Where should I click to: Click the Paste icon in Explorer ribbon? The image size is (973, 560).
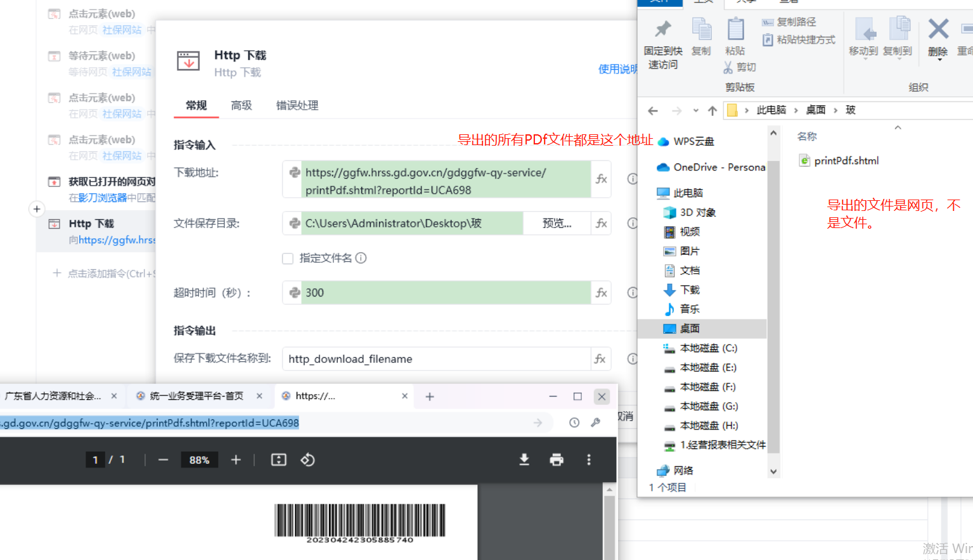(x=735, y=29)
